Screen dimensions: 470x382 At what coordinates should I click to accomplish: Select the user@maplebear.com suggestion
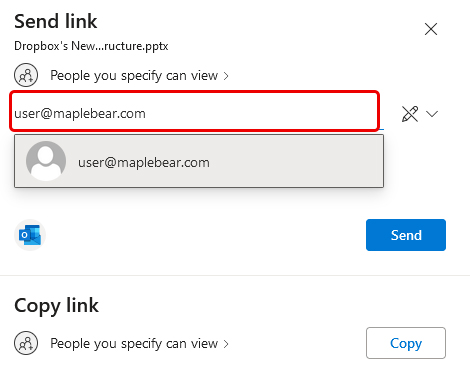pos(199,161)
